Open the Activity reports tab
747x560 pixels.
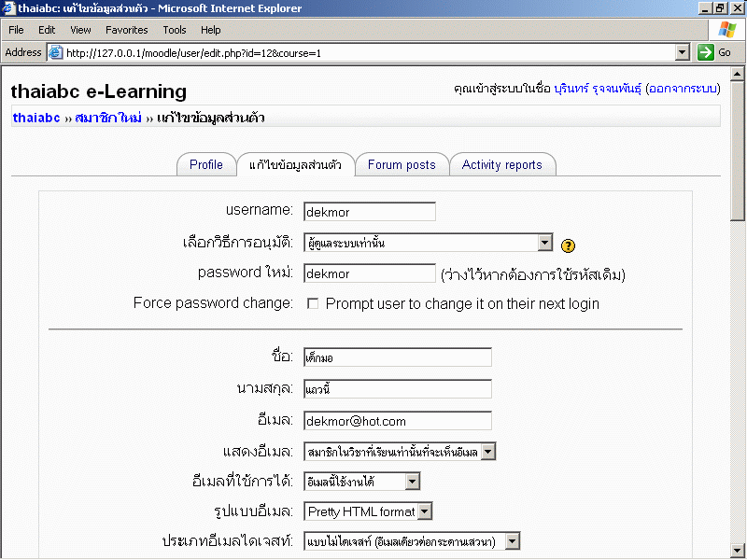click(501, 165)
